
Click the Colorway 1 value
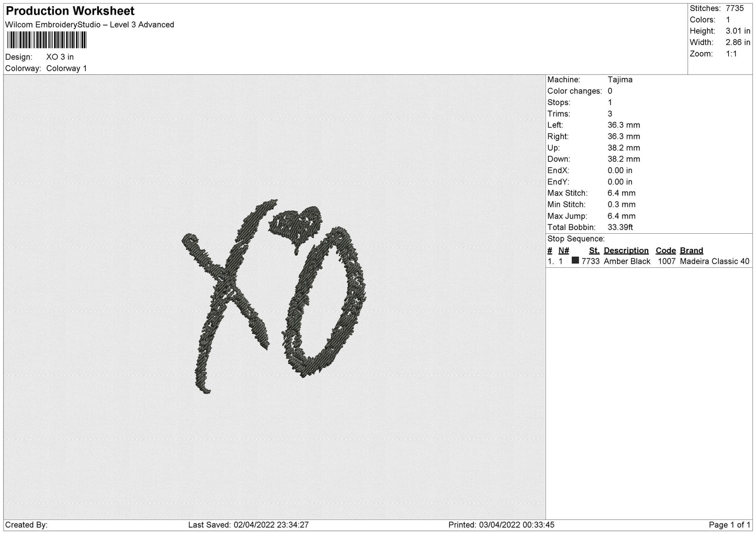pyautogui.click(x=66, y=69)
